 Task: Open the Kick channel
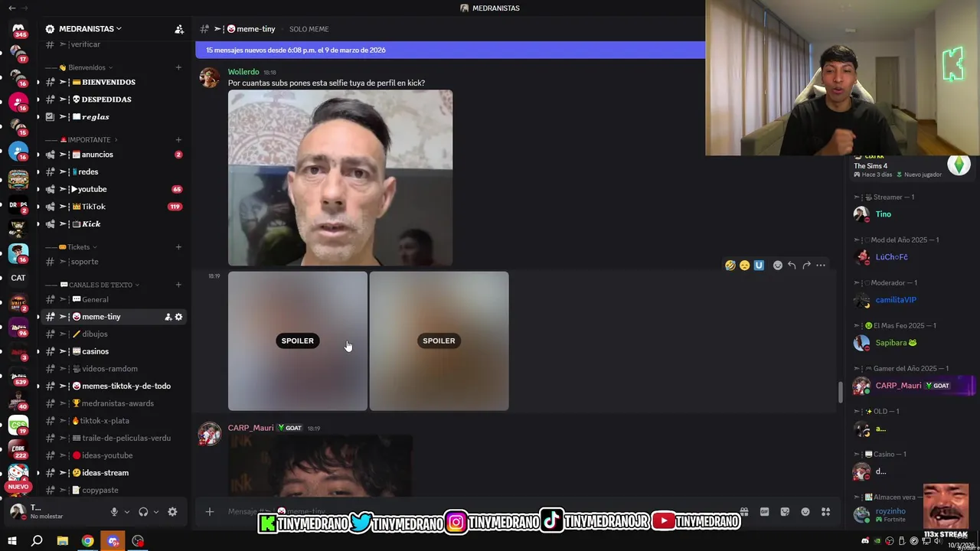coord(113,224)
